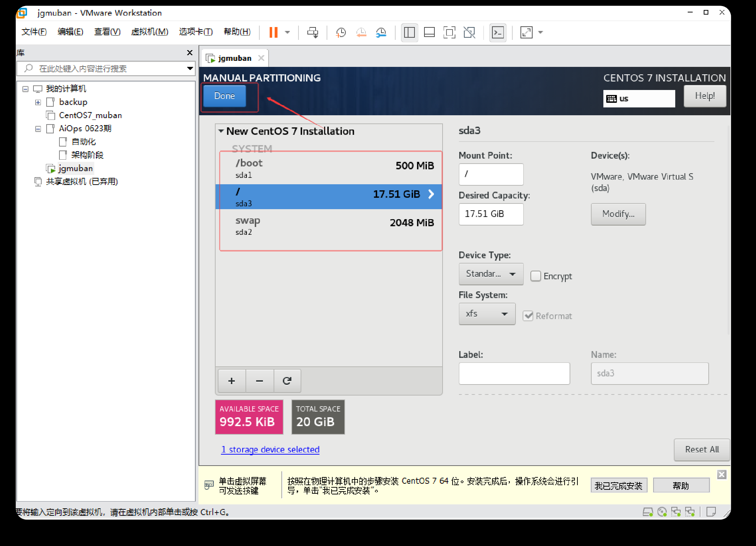Enable the Encrypt checkbox
This screenshot has height=546, width=756.
pyautogui.click(x=535, y=276)
